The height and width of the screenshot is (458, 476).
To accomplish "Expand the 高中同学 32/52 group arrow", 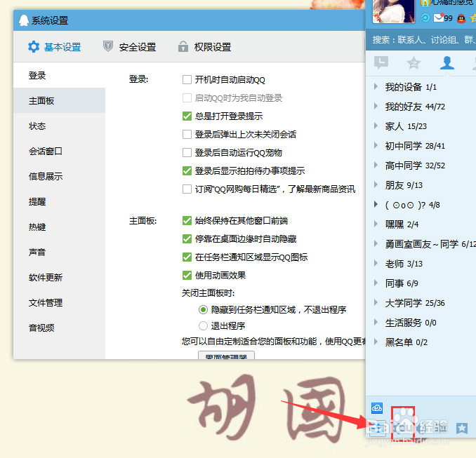I will [376, 165].
